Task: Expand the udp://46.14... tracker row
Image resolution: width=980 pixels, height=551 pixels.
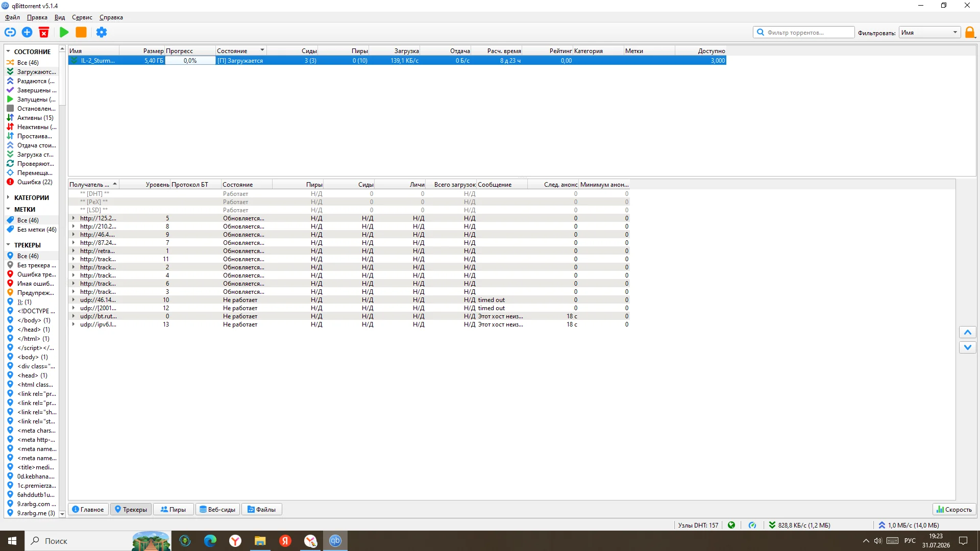Action: pyautogui.click(x=73, y=300)
